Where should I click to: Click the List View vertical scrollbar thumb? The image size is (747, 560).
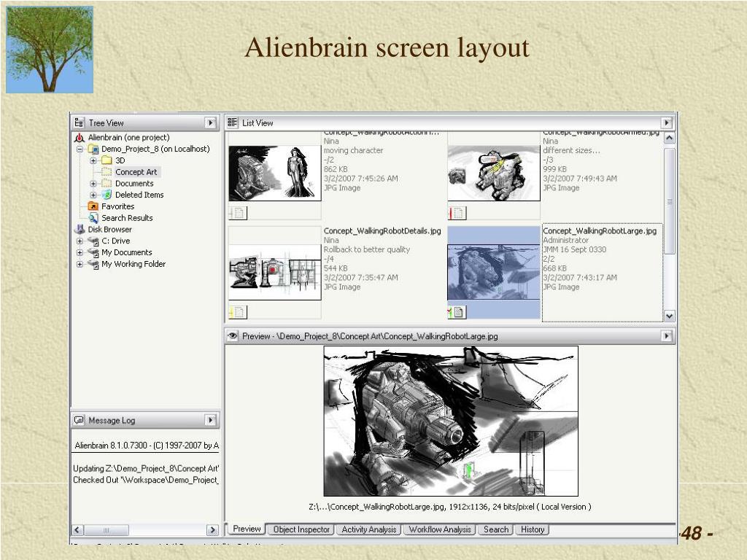coord(670,201)
